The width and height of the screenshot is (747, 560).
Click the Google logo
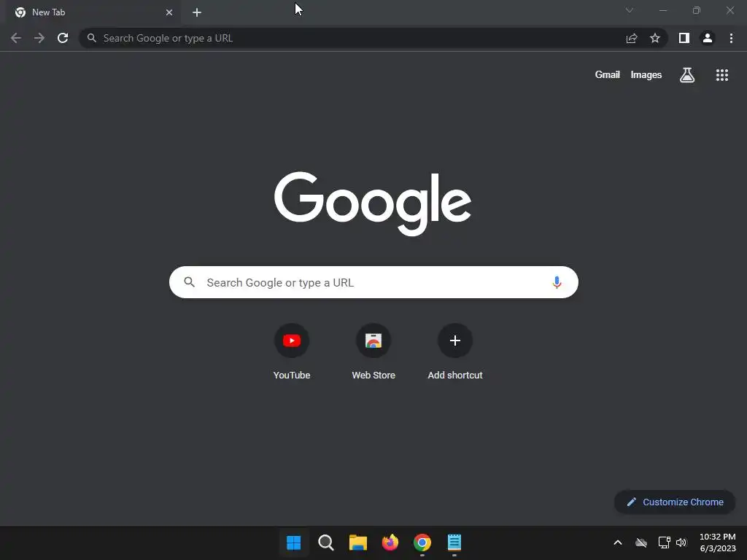[373, 204]
